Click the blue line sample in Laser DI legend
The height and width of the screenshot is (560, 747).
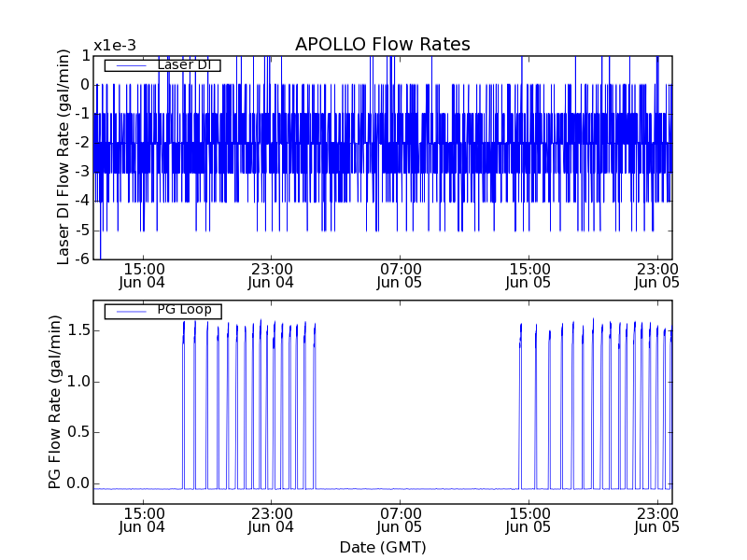pyautogui.click(x=132, y=65)
